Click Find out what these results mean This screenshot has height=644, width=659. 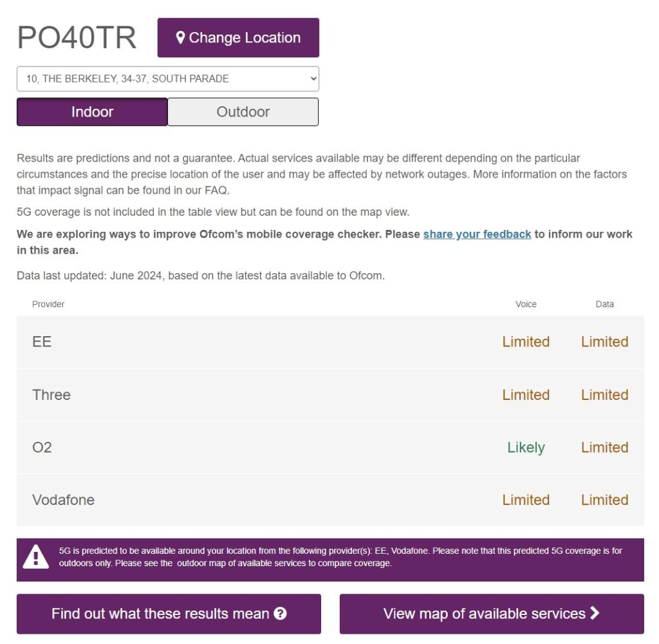tap(169, 614)
